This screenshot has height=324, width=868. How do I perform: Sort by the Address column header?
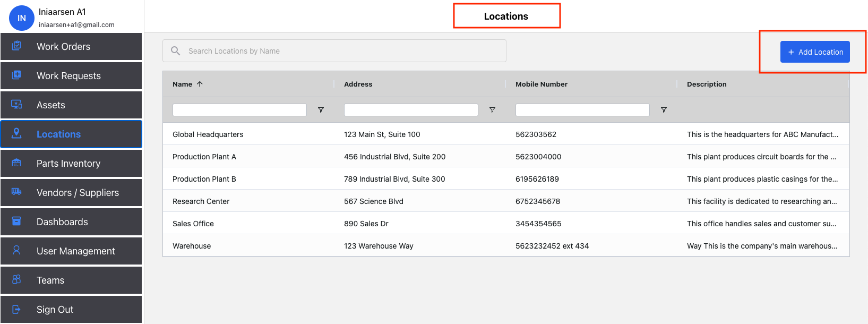(358, 84)
